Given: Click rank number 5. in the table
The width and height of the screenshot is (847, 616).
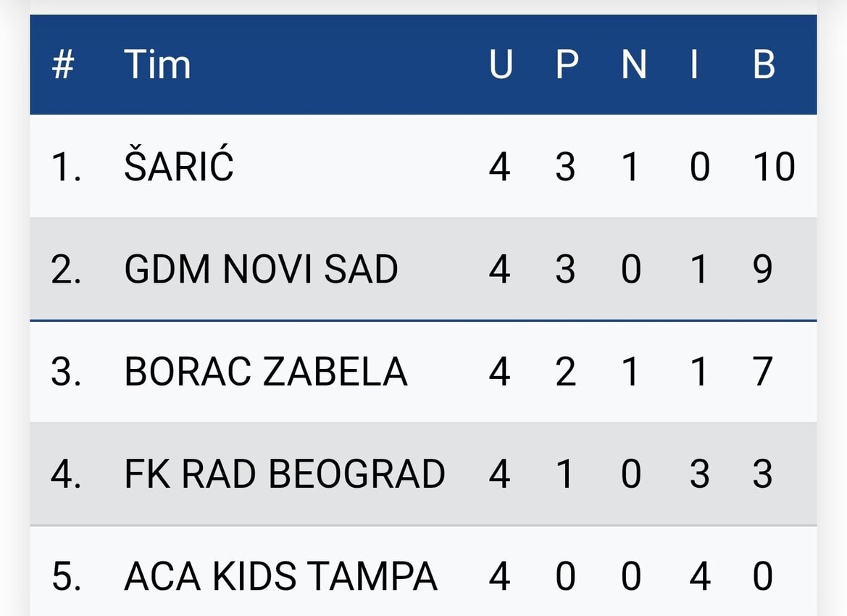Looking at the screenshot, I should click(x=66, y=576).
